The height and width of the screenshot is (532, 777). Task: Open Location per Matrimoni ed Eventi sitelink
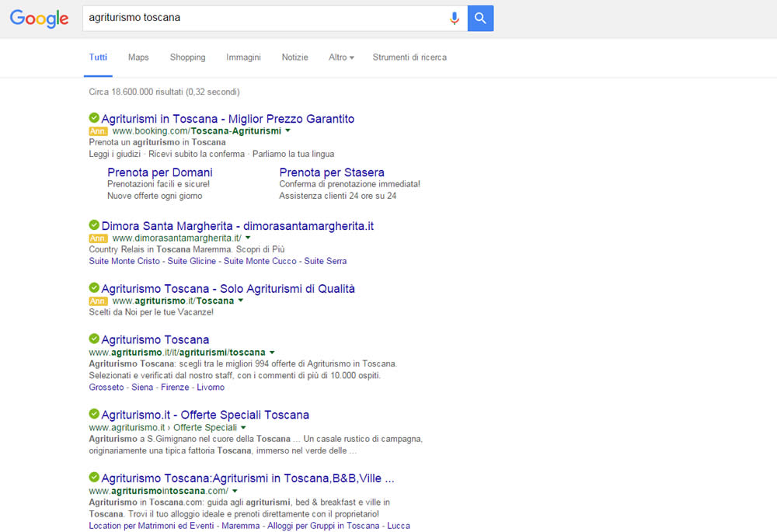pyautogui.click(x=152, y=526)
